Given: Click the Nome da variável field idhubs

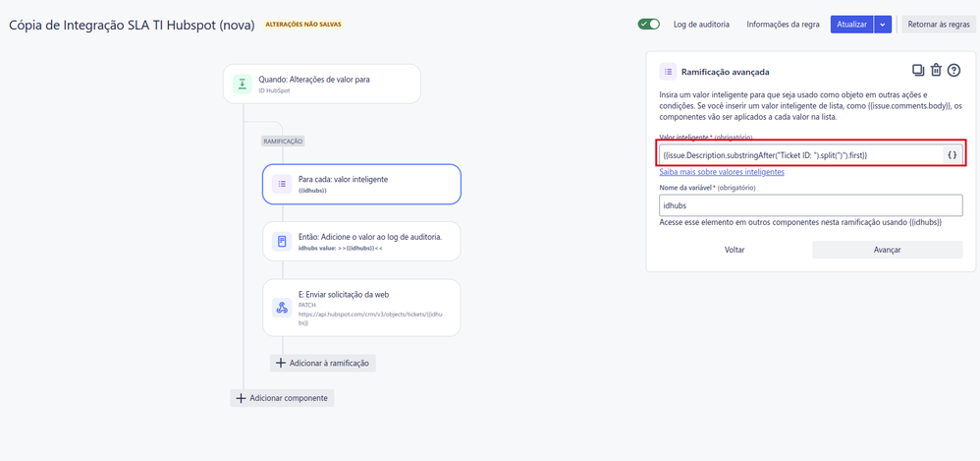Looking at the screenshot, I should (811, 205).
